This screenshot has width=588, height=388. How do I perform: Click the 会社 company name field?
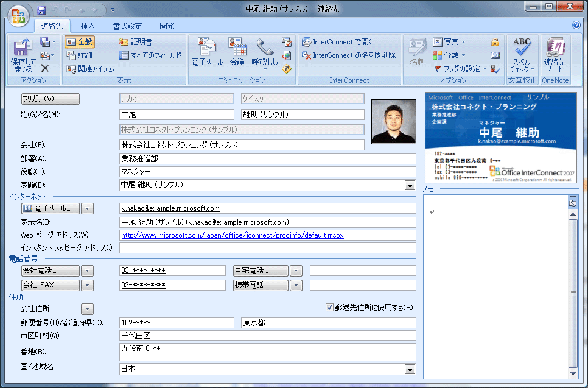pos(242,144)
